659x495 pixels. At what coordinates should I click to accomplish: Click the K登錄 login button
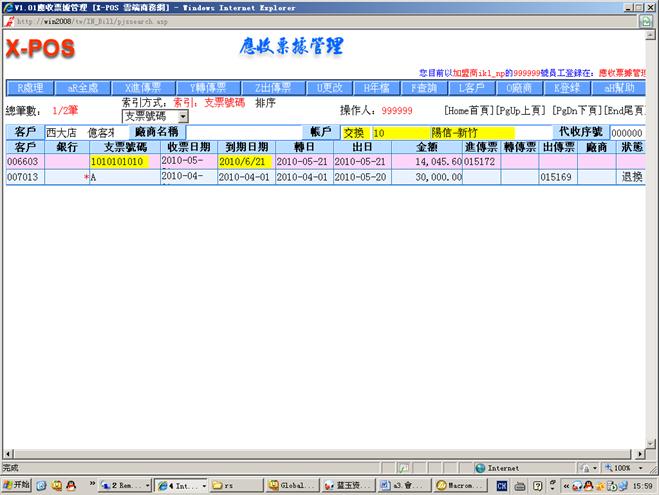(567, 88)
